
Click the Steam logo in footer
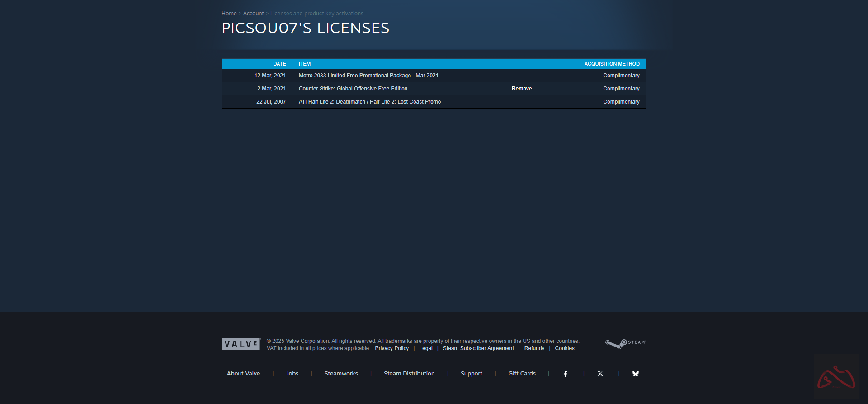(625, 344)
